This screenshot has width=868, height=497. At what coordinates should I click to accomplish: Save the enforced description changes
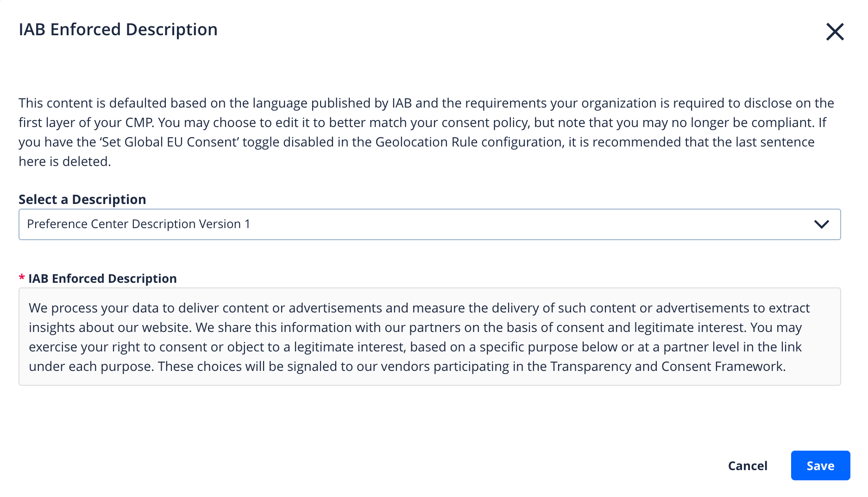click(820, 465)
